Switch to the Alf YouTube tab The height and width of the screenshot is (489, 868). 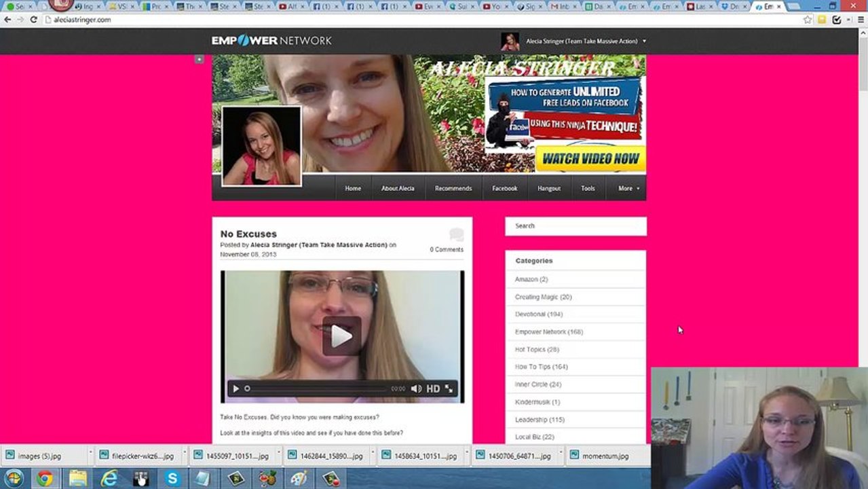pos(291,6)
